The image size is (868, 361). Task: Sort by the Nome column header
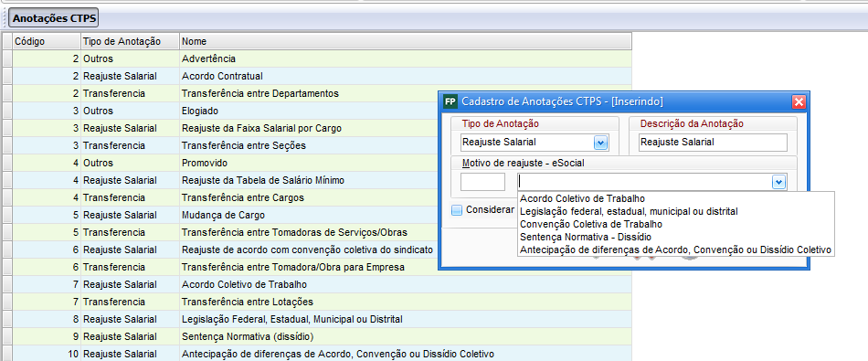point(405,41)
